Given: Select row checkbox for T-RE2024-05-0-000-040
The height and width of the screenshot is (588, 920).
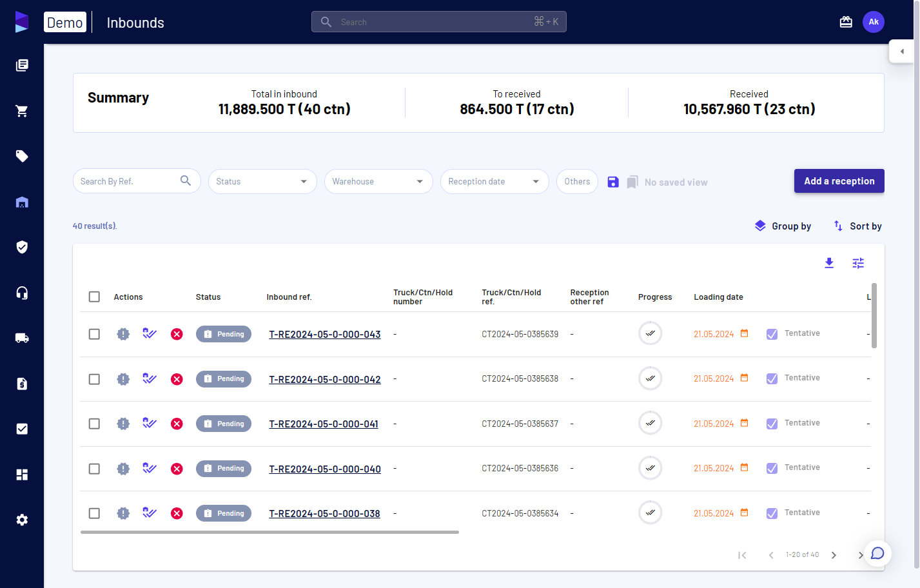Looking at the screenshot, I should coord(94,469).
